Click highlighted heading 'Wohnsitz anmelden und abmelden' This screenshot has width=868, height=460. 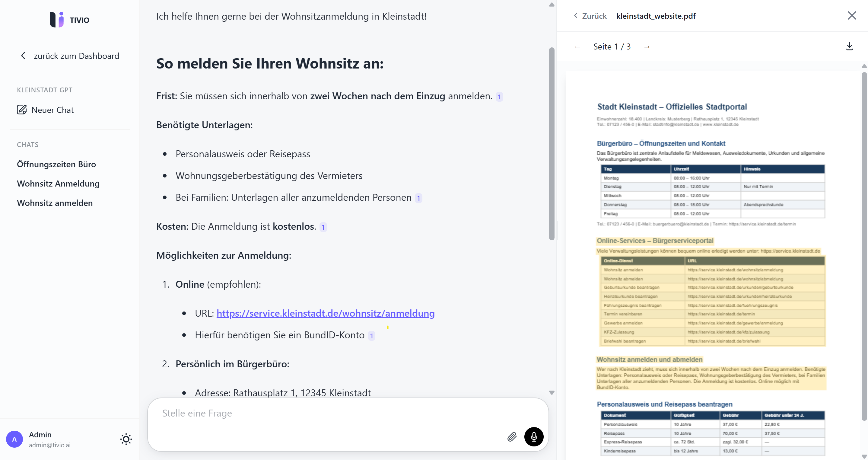coord(649,359)
